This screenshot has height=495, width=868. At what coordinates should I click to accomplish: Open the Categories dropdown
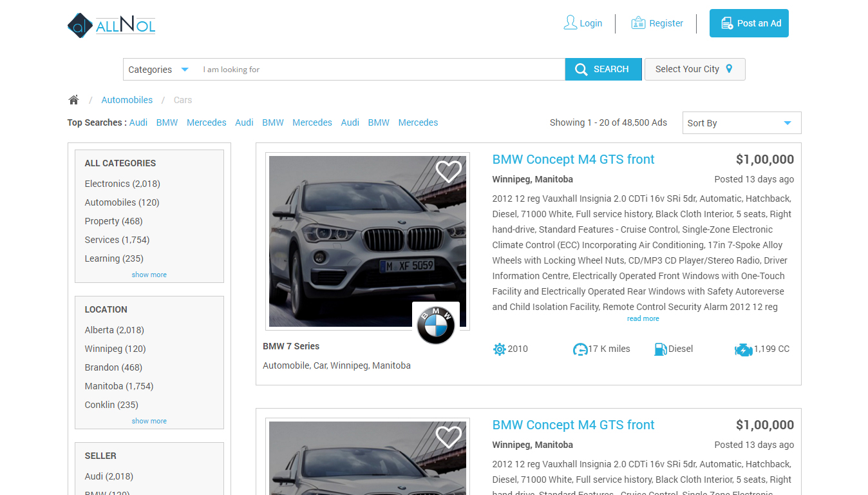pyautogui.click(x=158, y=70)
